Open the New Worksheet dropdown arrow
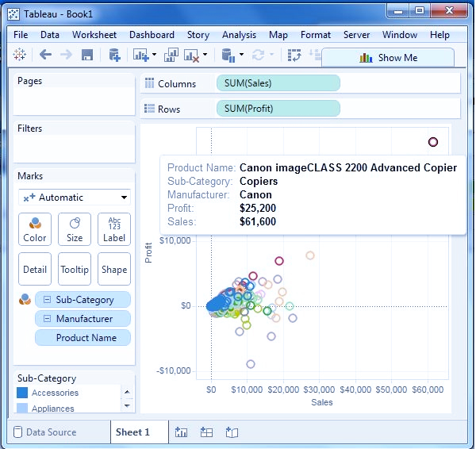This screenshot has width=476, height=449. (x=154, y=55)
